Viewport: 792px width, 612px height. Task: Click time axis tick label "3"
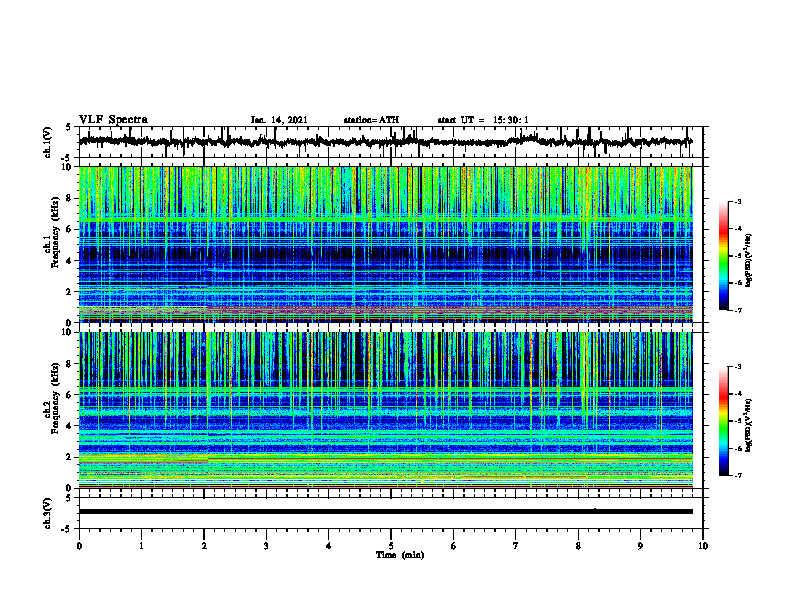[266, 546]
